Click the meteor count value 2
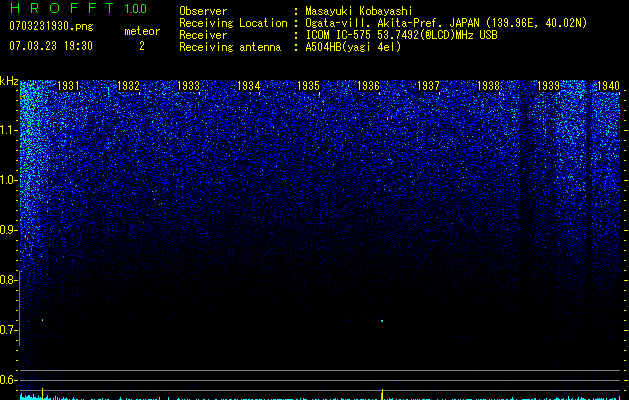 click(x=142, y=46)
